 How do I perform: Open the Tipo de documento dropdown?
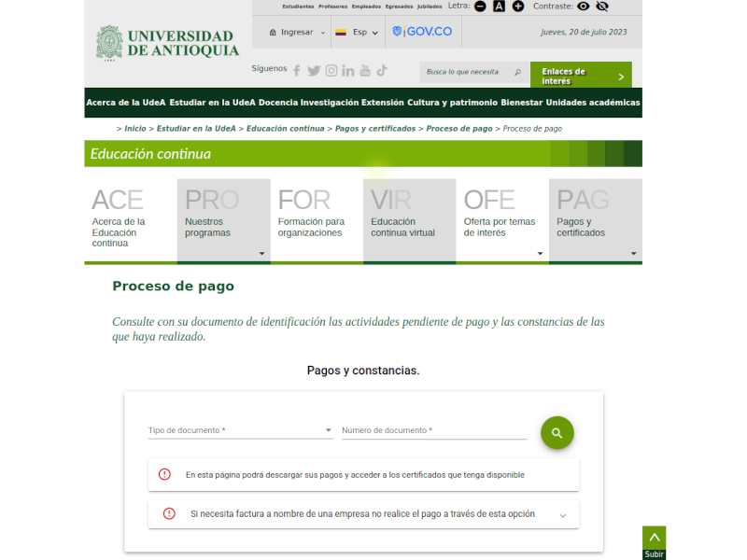(241, 430)
